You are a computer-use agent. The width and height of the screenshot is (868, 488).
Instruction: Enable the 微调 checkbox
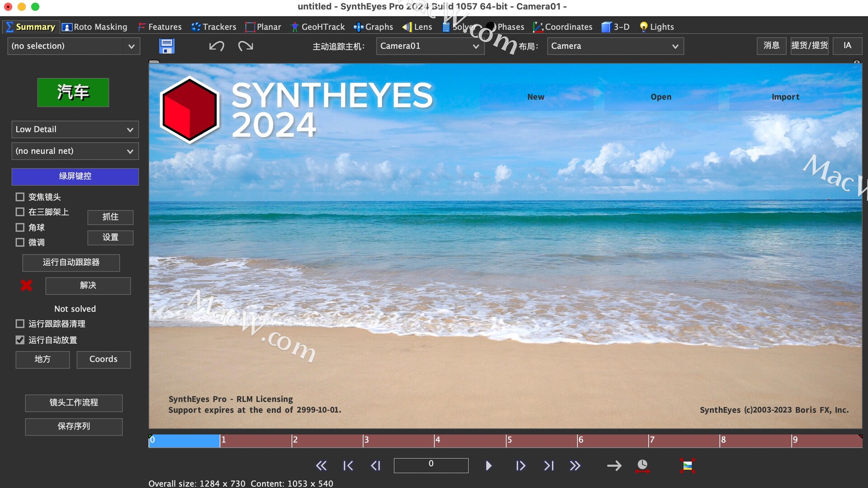(x=20, y=242)
